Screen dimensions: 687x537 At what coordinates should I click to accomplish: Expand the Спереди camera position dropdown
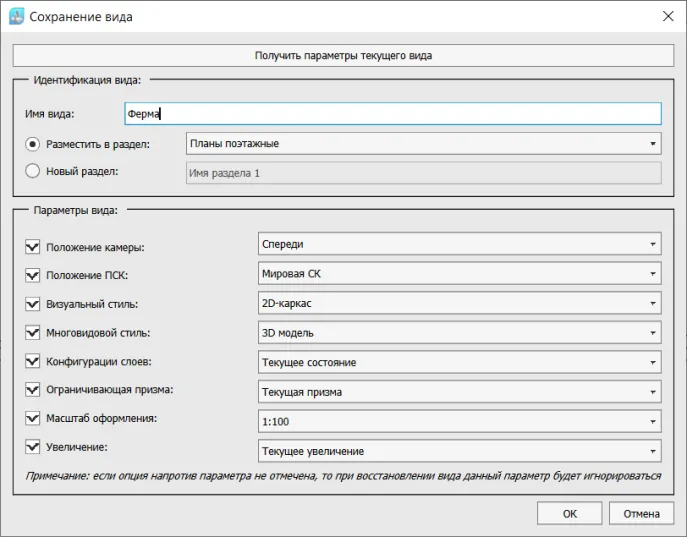[x=458, y=244]
